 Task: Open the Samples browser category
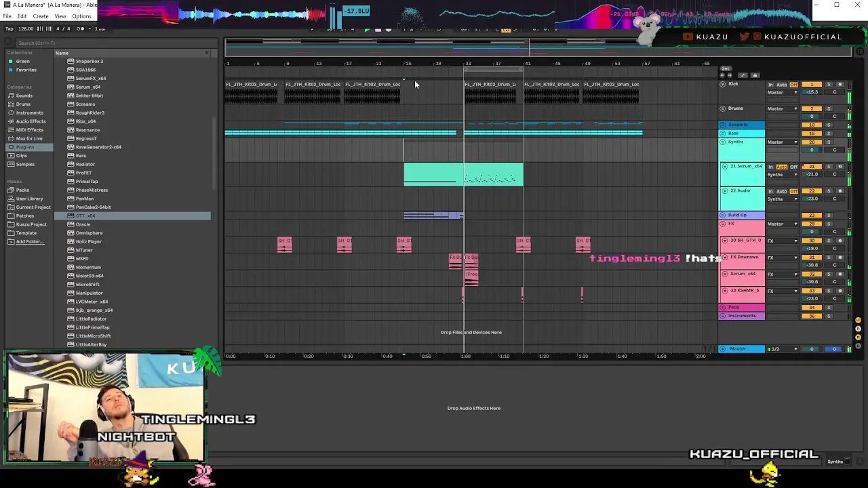coord(25,164)
